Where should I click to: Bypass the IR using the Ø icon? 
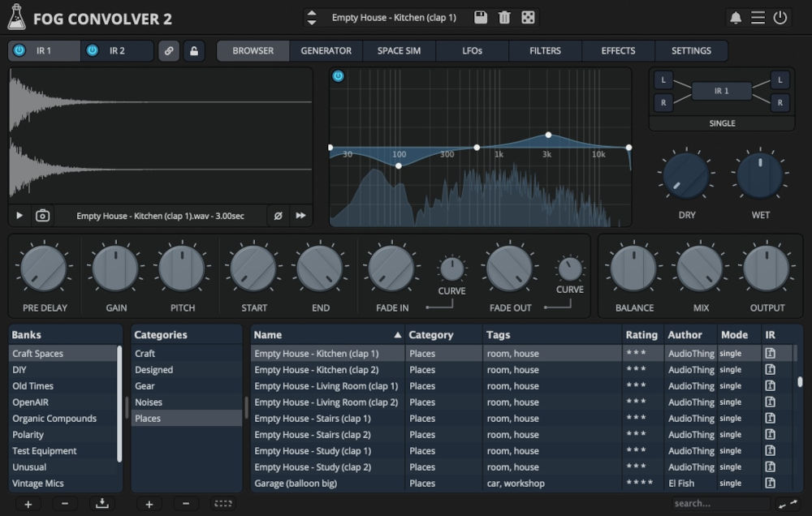(x=278, y=215)
